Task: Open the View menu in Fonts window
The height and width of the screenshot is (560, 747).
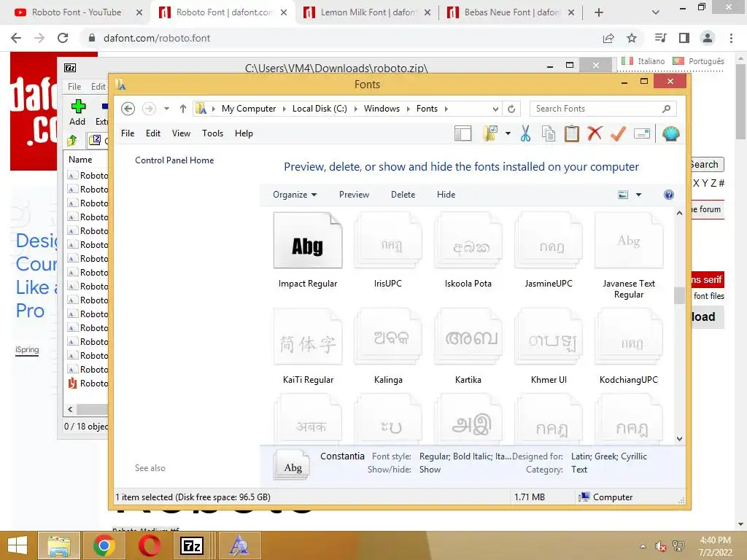Action: (181, 133)
